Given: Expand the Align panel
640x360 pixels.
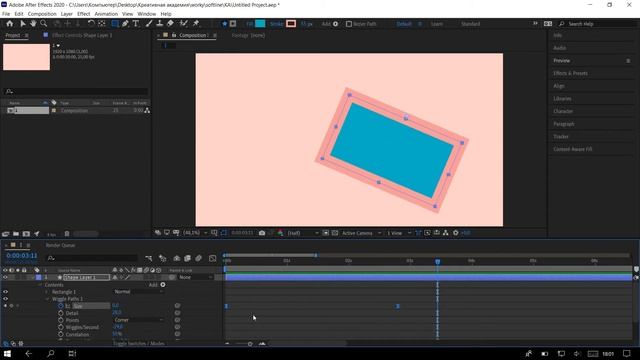Looking at the screenshot, I should (559, 86).
